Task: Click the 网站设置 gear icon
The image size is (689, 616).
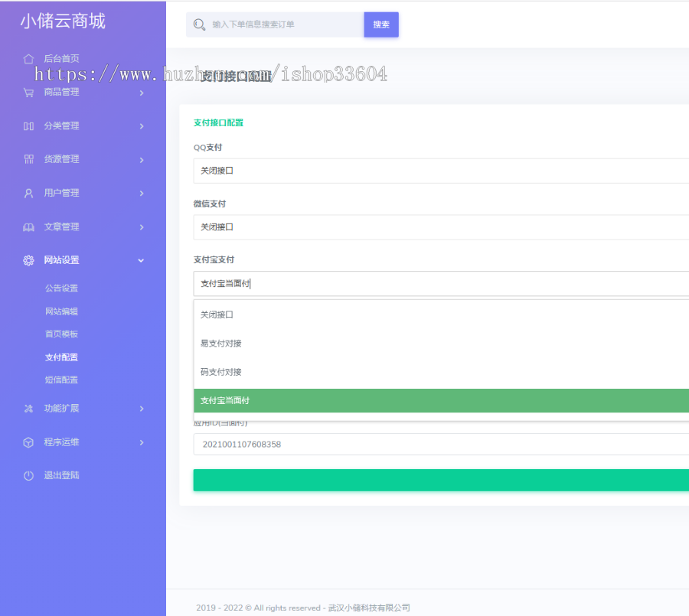Action: click(28, 260)
